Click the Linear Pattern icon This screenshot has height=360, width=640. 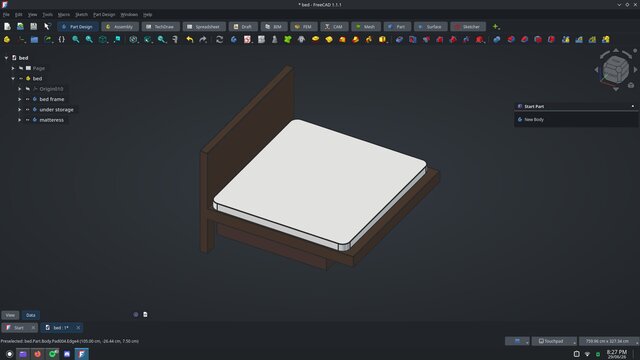click(579, 40)
